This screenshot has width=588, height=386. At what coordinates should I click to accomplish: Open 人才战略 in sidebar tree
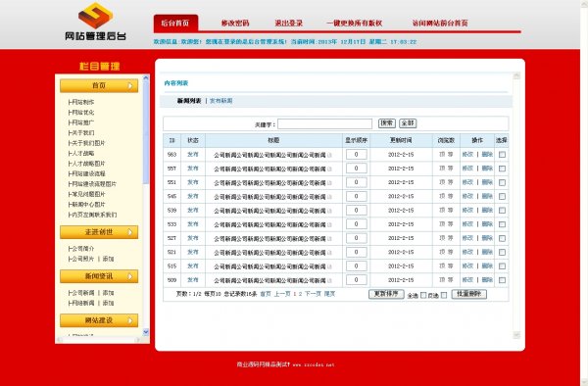click(83, 153)
